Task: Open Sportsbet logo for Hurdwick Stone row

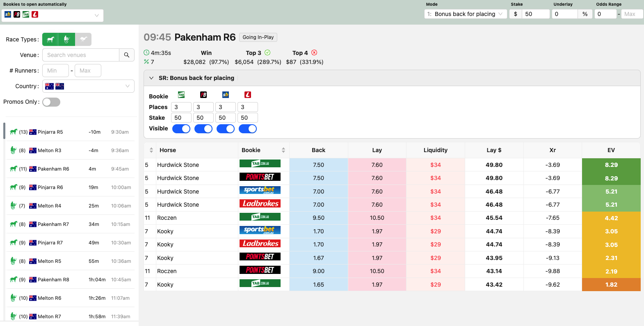Action: [x=260, y=190]
